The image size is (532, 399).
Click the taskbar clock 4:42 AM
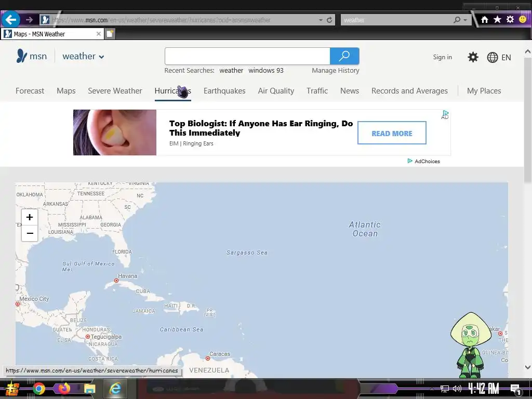(x=484, y=389)
